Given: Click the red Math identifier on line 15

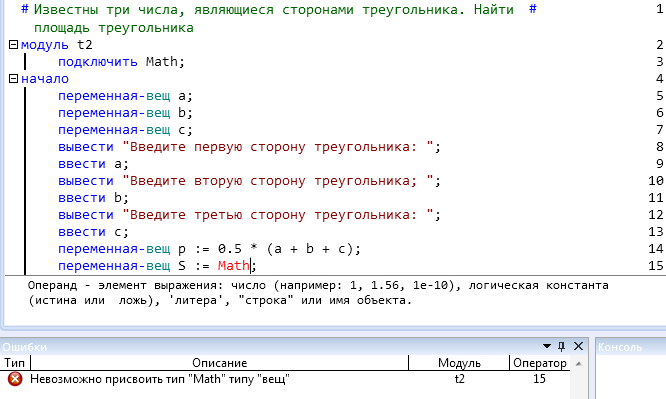Looking at the screenshot, I should click(234, 266).
